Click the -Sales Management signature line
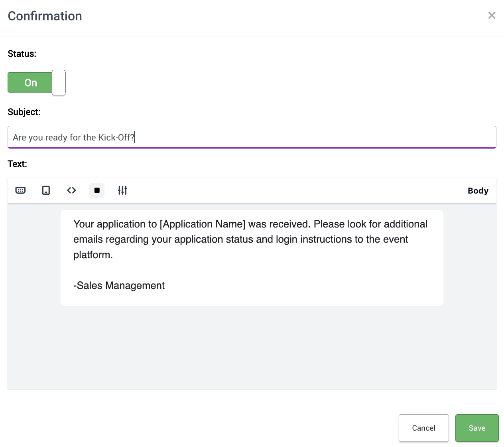The image size is (504, 447). click(x=119, y=285)
